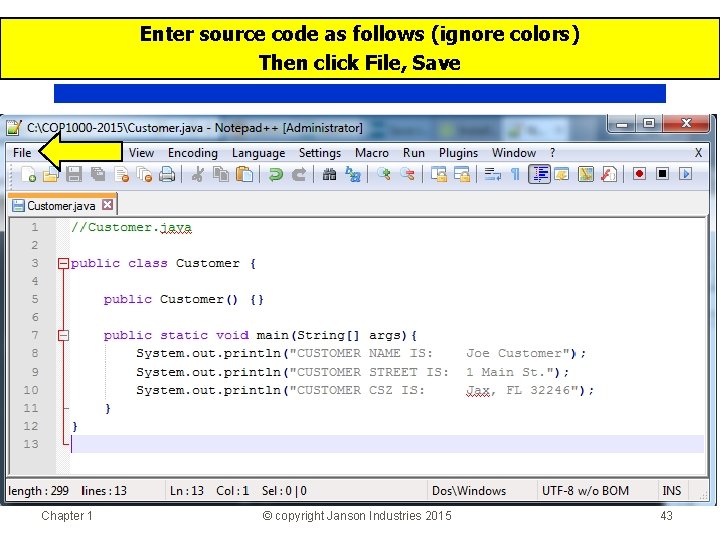
Task: Maximize the Notepad++ window
Action: point(648,123)
